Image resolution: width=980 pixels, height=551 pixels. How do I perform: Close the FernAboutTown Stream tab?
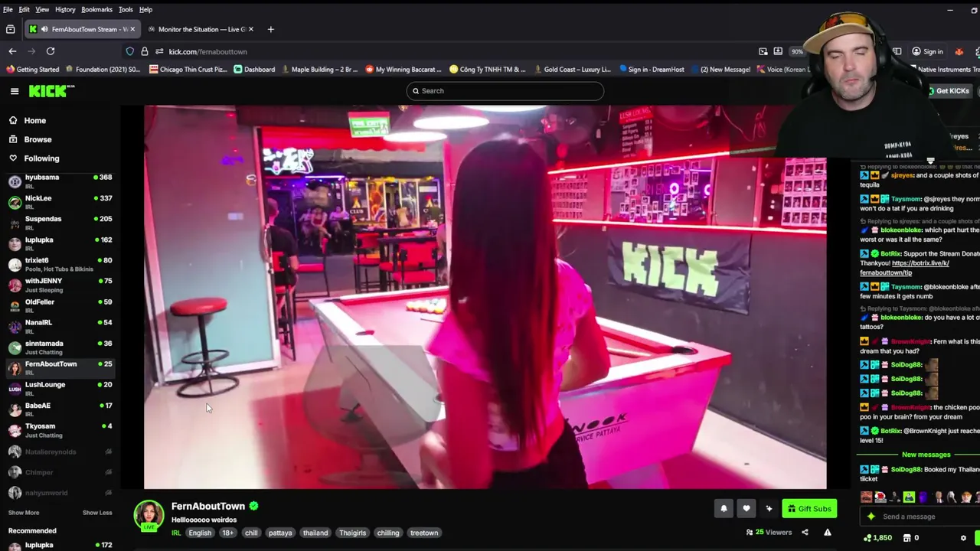(132, 29)
